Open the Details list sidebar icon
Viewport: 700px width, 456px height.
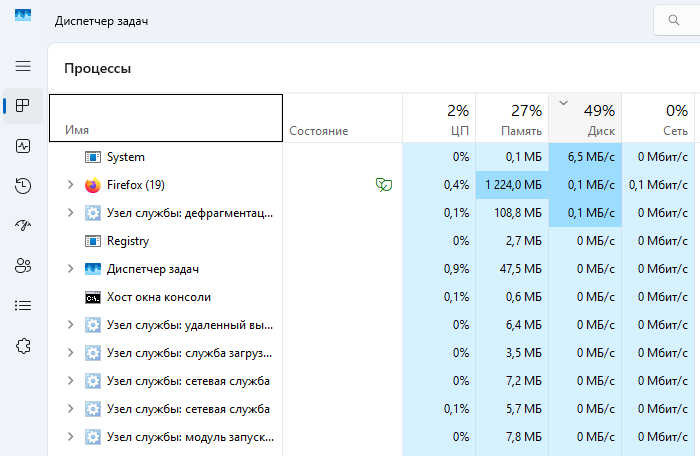pyautogui.click(x=23, y=305)
